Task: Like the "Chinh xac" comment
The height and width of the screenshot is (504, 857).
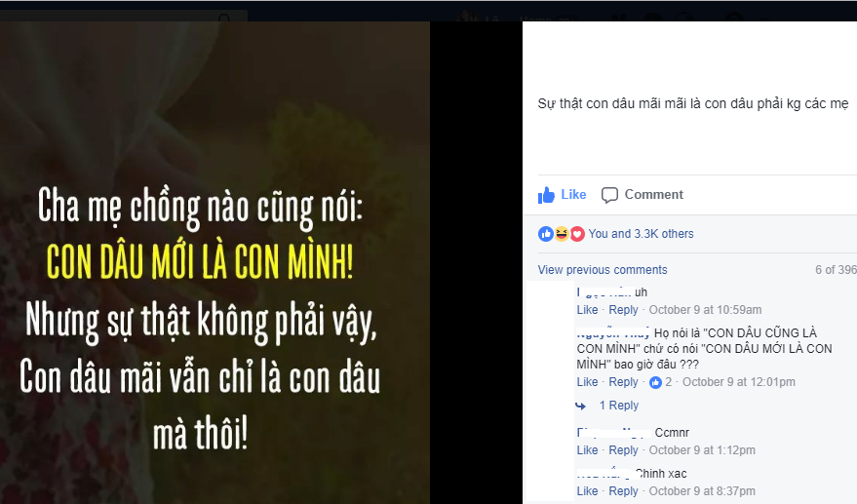Action: [x=587, y=491]
